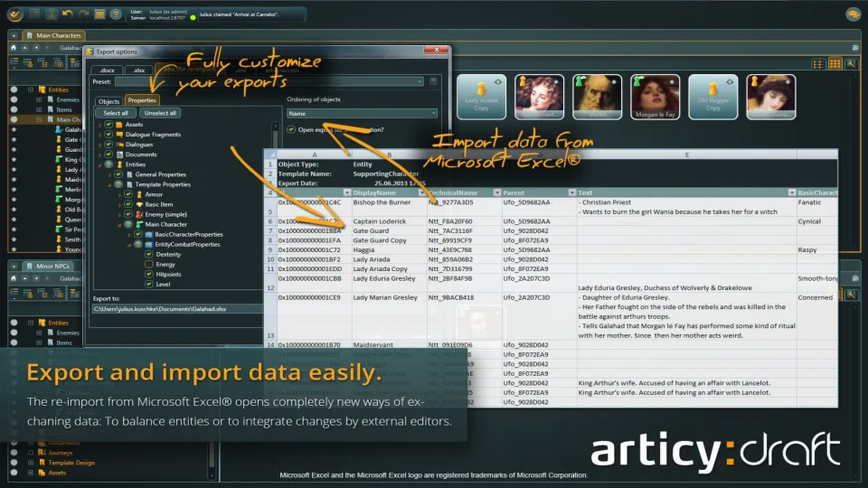
Task: Go back in Main Characters navigation
Action: (x=36, y=48)
